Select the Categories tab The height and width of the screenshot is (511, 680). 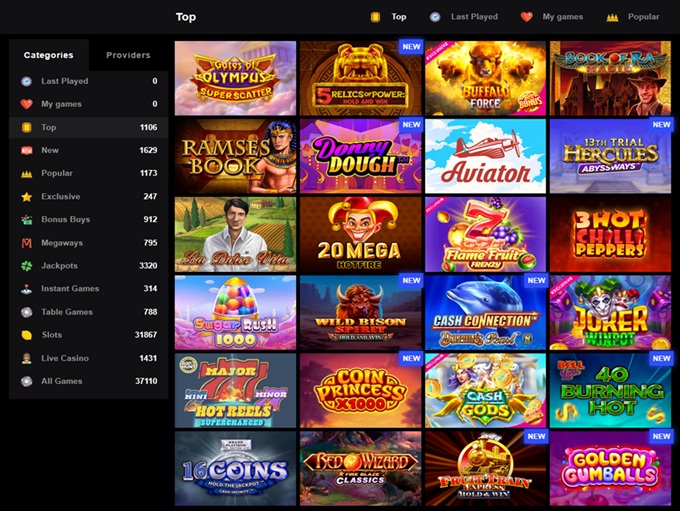point(49,55)
